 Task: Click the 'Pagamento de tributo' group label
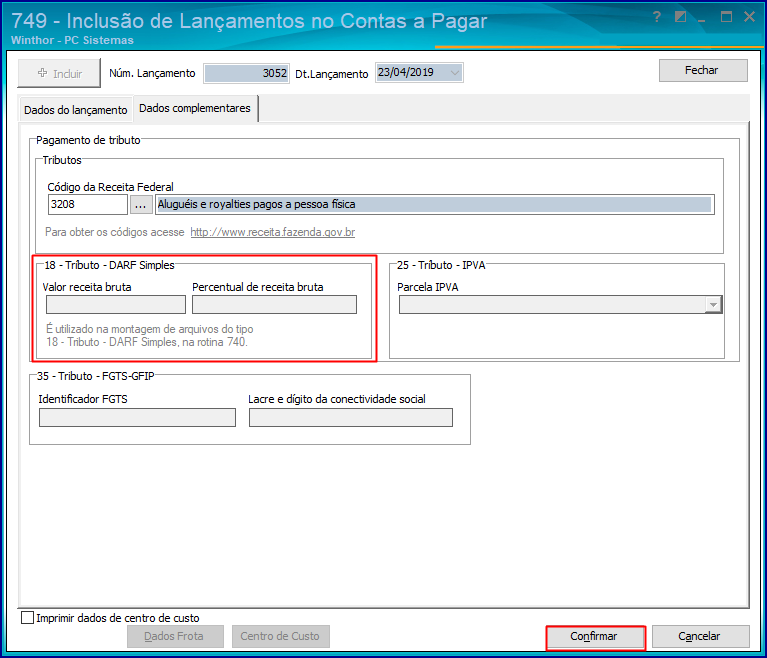pyautogui.click(x=89, y=140)
